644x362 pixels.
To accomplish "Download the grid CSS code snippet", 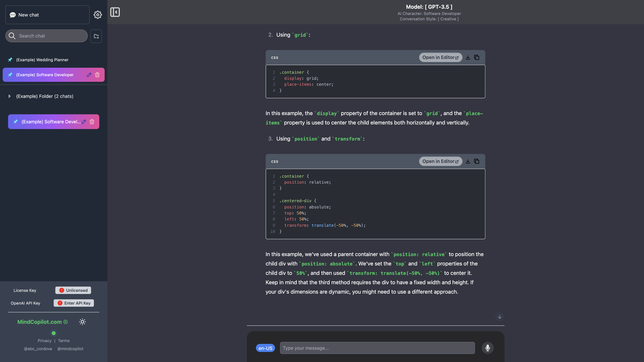I will 468,57.
